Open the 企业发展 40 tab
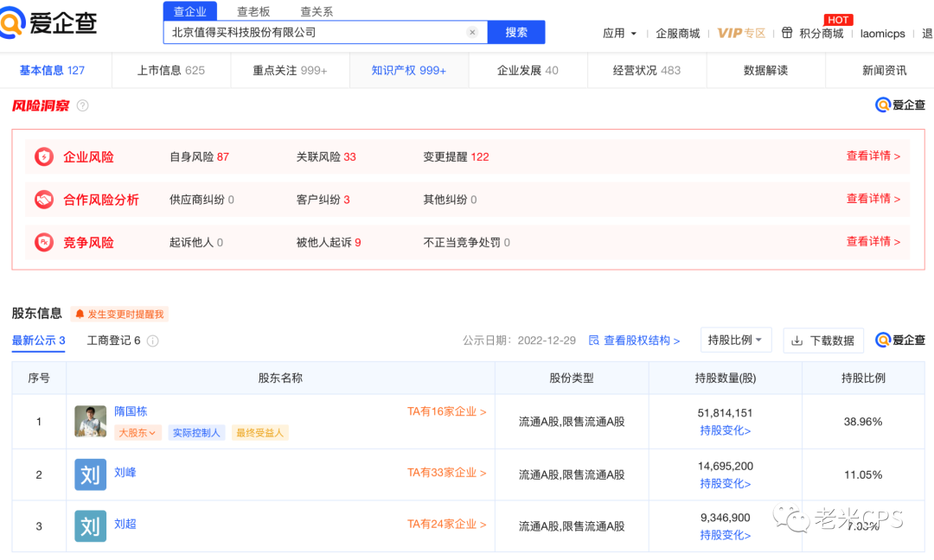934x560 pixels. (x=528, y=70)
